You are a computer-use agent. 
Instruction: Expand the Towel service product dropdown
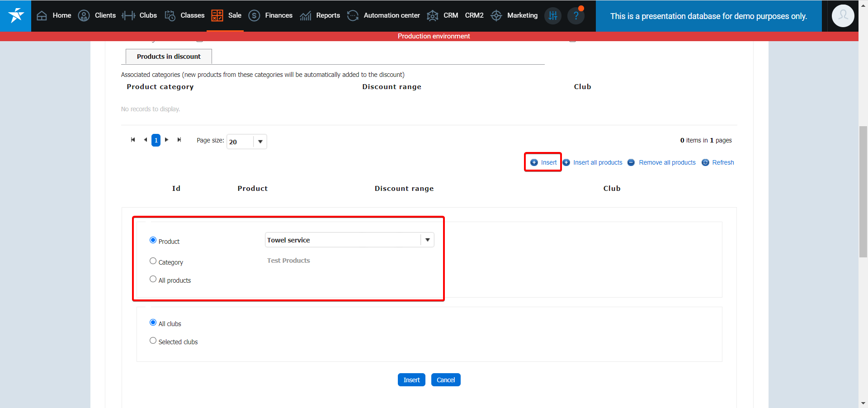click(x=427, y=240)
